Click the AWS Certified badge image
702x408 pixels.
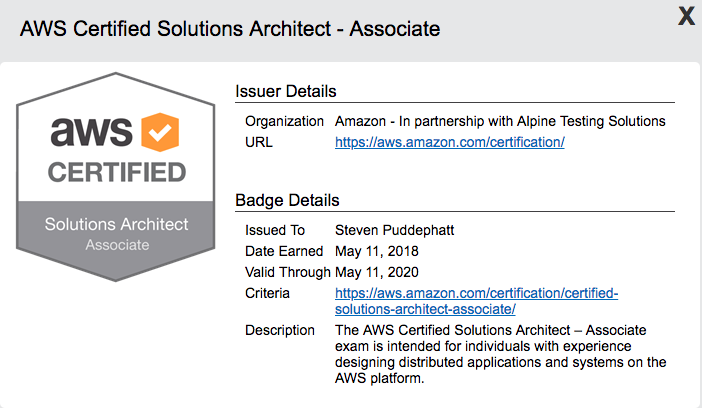click(116, 176)
